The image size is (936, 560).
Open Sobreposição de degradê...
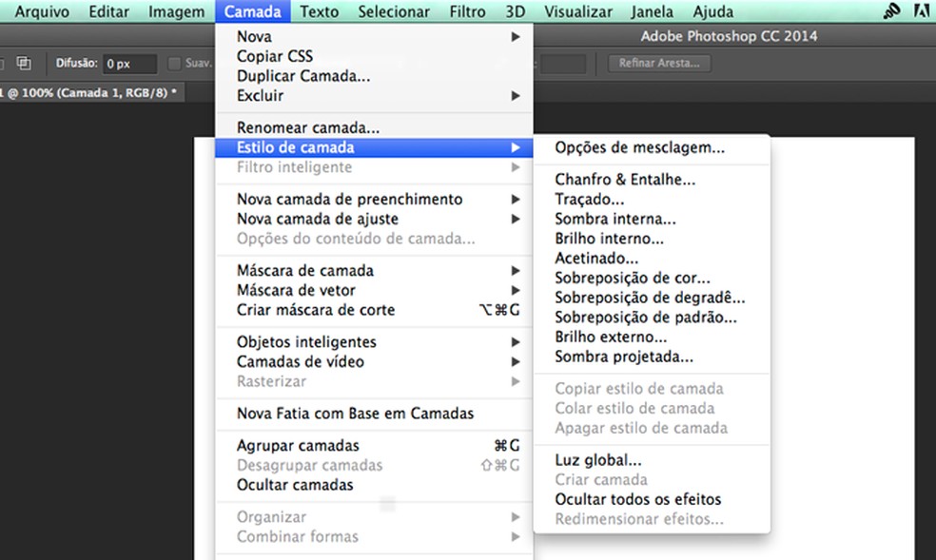coord(652,298)
